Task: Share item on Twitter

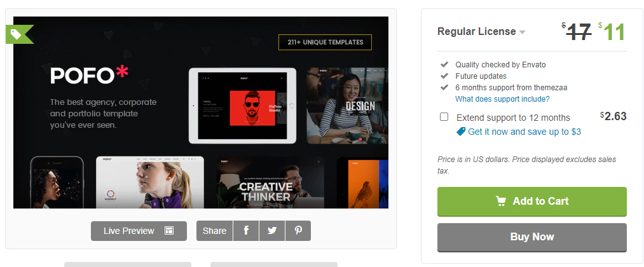Action: (x=272, y=231)
